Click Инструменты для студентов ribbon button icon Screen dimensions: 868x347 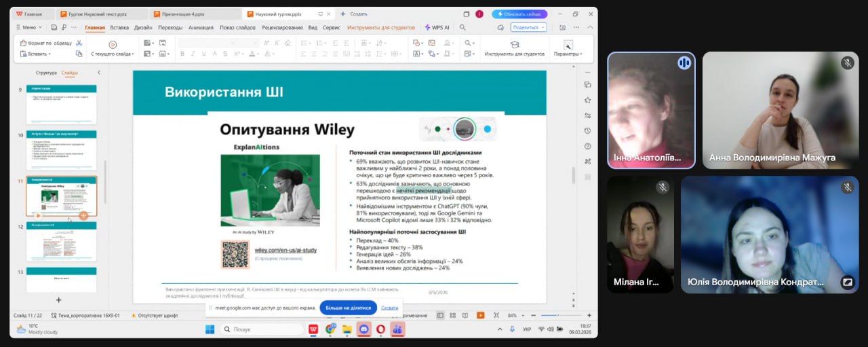point(514,43)
